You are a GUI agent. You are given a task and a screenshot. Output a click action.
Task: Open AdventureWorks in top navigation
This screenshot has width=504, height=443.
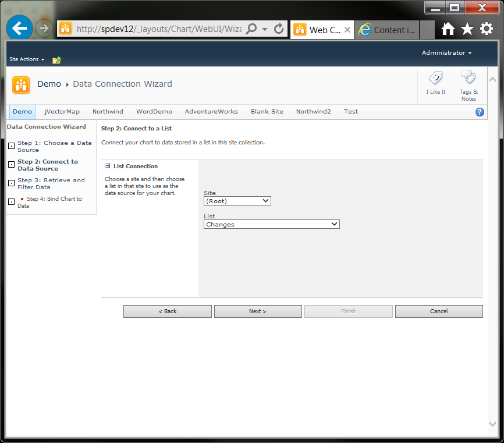(211, 112)
